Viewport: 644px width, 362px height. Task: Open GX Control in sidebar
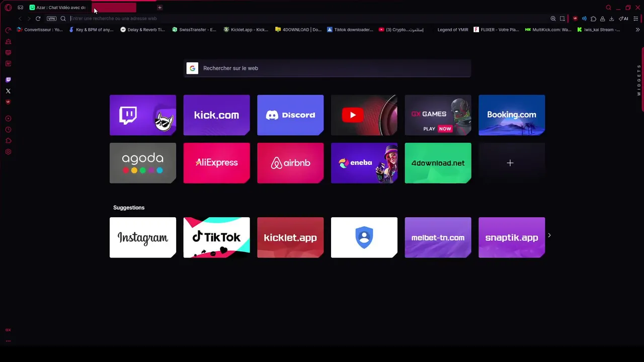[x=8, y=30]
